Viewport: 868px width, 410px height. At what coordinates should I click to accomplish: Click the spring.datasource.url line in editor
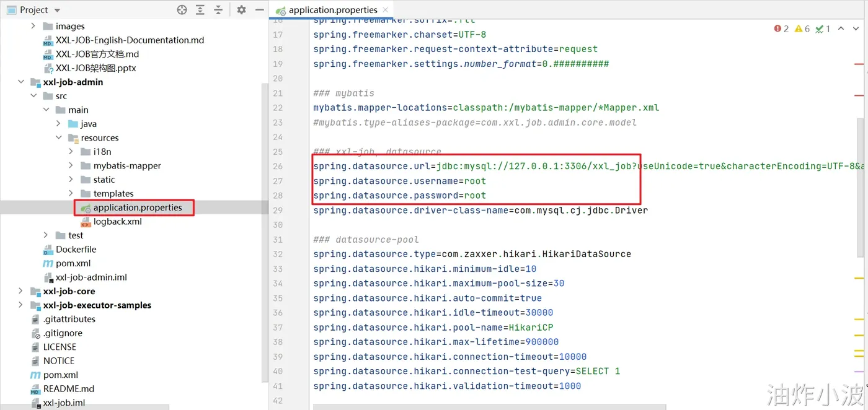coord(588,166)
